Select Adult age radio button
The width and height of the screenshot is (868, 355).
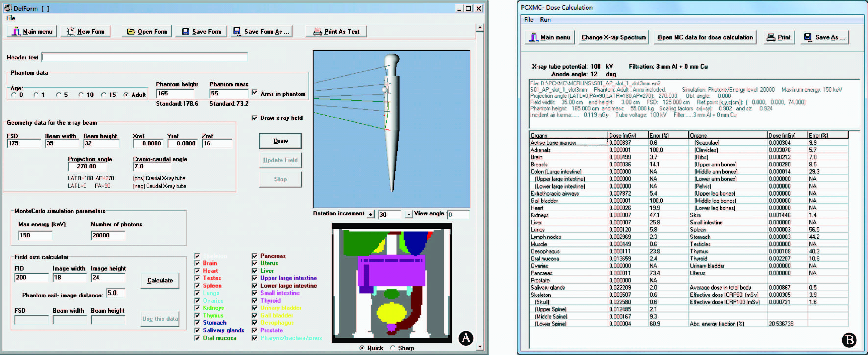(x=126, y=95)
